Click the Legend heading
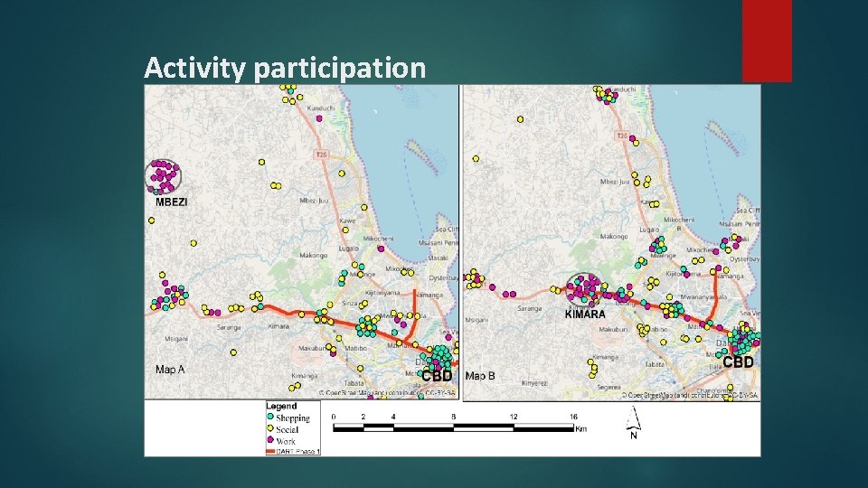 pos(281,406)
